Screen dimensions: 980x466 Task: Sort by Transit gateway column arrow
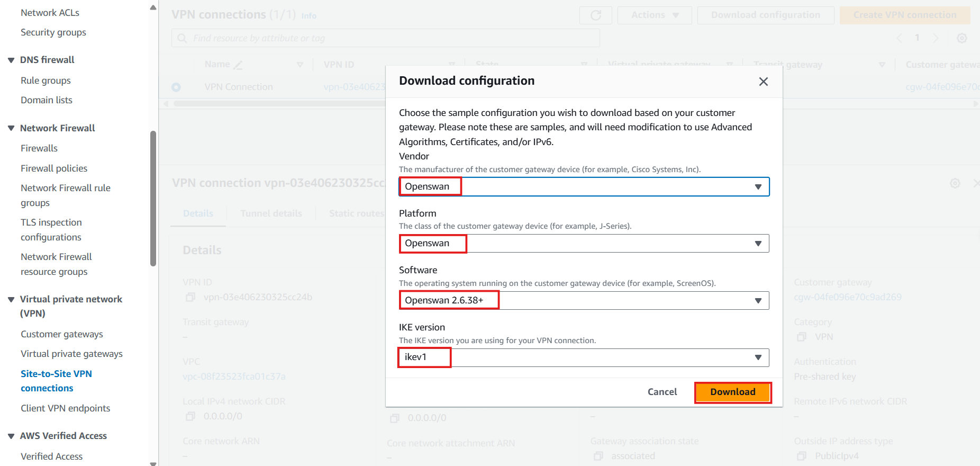click(882, 65)
